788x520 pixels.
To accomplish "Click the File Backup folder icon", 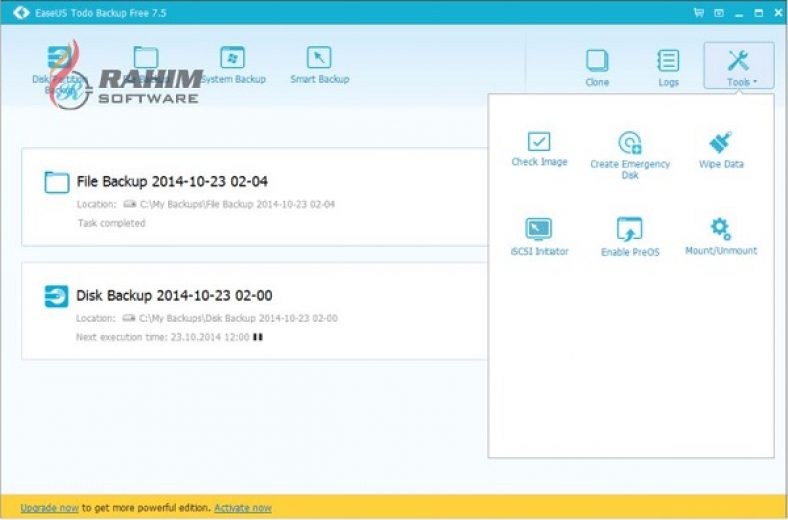I will pyautogui.click(x=57, y=182).
